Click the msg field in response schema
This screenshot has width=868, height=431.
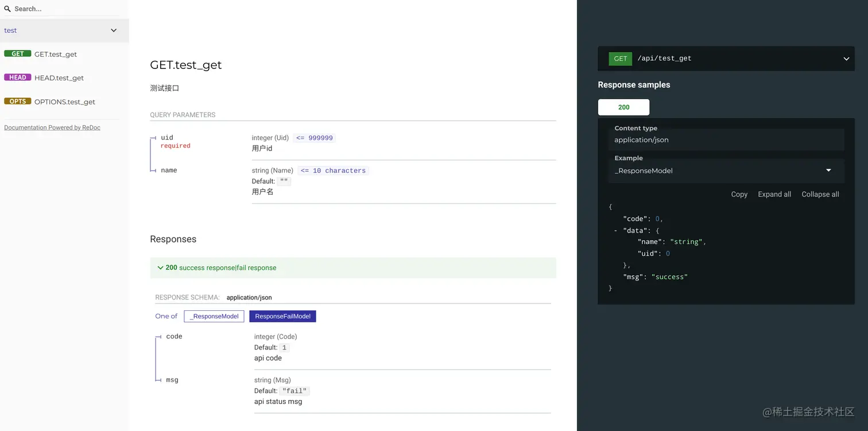172,380
